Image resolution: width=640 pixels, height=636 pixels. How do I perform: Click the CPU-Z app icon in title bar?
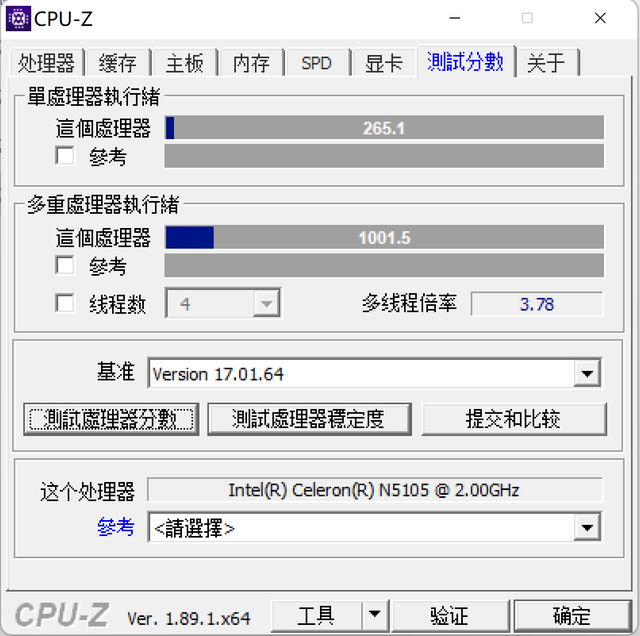(x=18, y=18)
